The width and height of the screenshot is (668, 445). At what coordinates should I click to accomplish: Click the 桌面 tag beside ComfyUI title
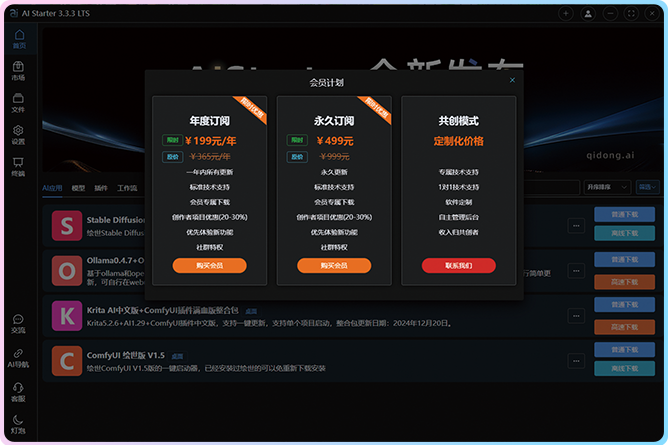pyautogui.click(x=177, y=356)
